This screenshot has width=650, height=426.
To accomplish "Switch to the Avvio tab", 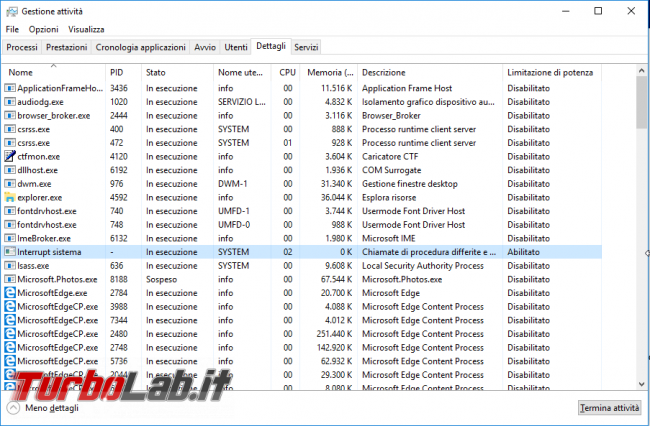I will pyautogui.click(x=205, y=47).
